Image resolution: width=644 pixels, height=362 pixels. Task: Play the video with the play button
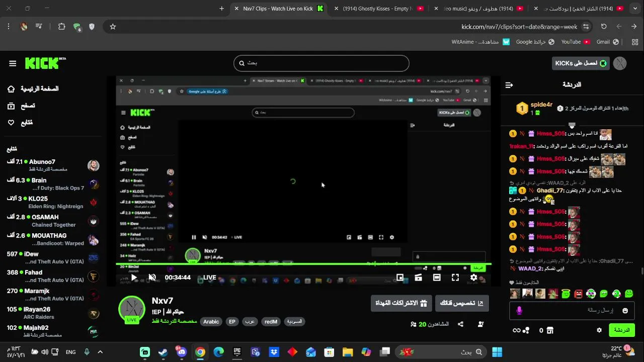(x=134, y=278)
